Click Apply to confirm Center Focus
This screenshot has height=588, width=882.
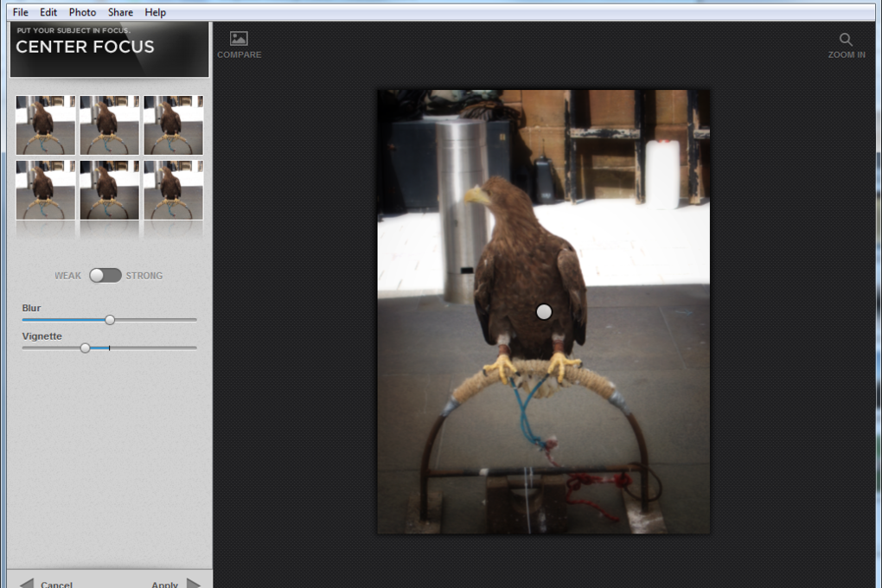click(176, 584)
